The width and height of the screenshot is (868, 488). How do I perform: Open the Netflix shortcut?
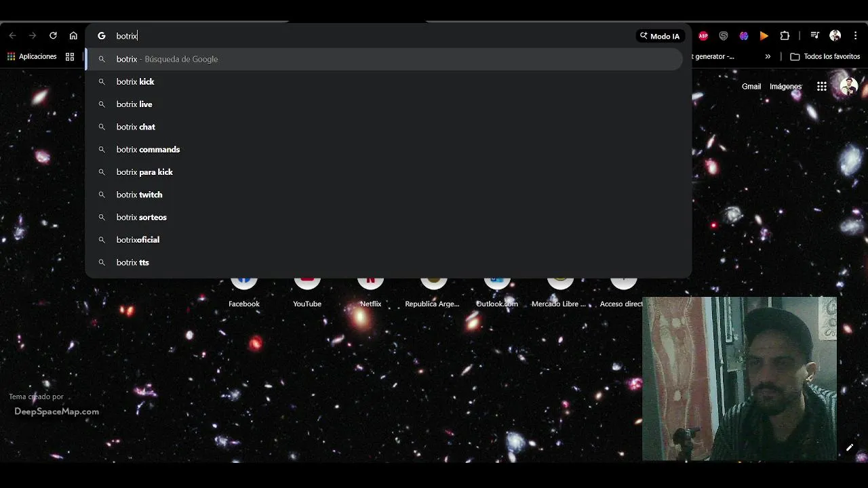pyautogui.click(x=370, y=291)
